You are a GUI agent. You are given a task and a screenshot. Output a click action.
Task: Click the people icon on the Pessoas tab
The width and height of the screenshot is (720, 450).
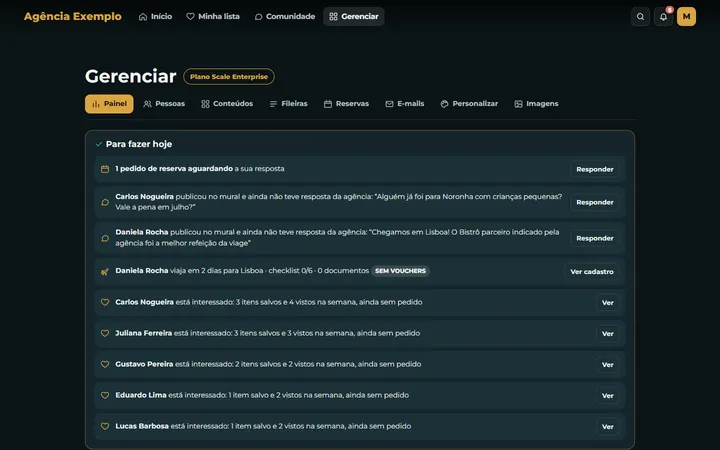click(147, 104)
